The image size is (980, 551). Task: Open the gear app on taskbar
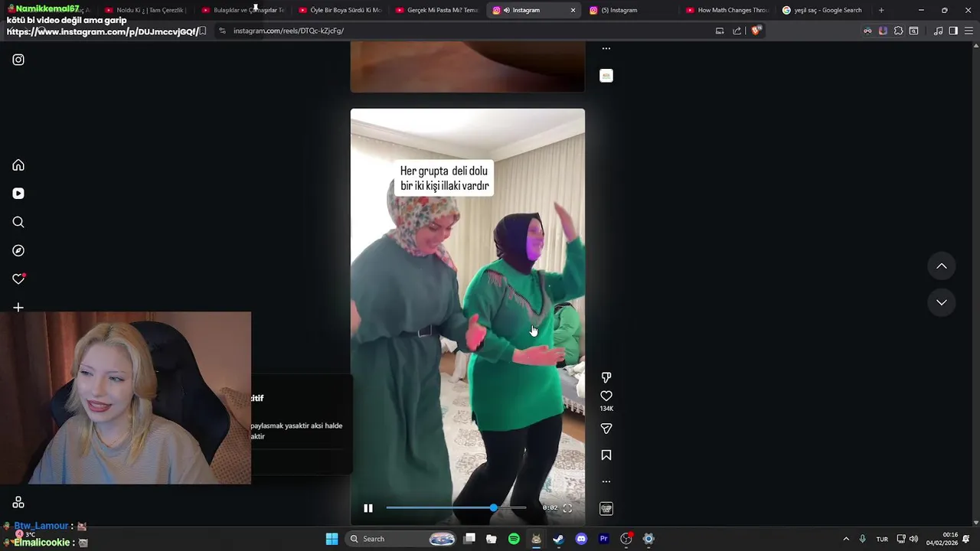click(x=648, y=539)
